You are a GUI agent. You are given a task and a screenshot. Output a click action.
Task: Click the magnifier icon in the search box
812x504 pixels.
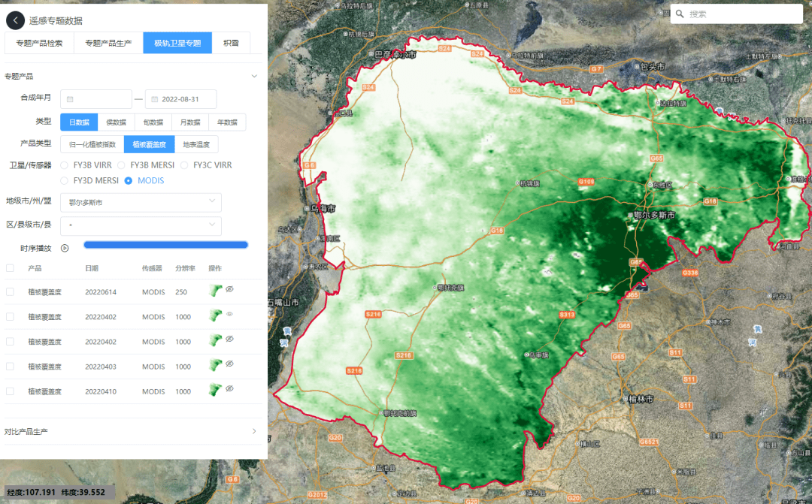[680, 14]
